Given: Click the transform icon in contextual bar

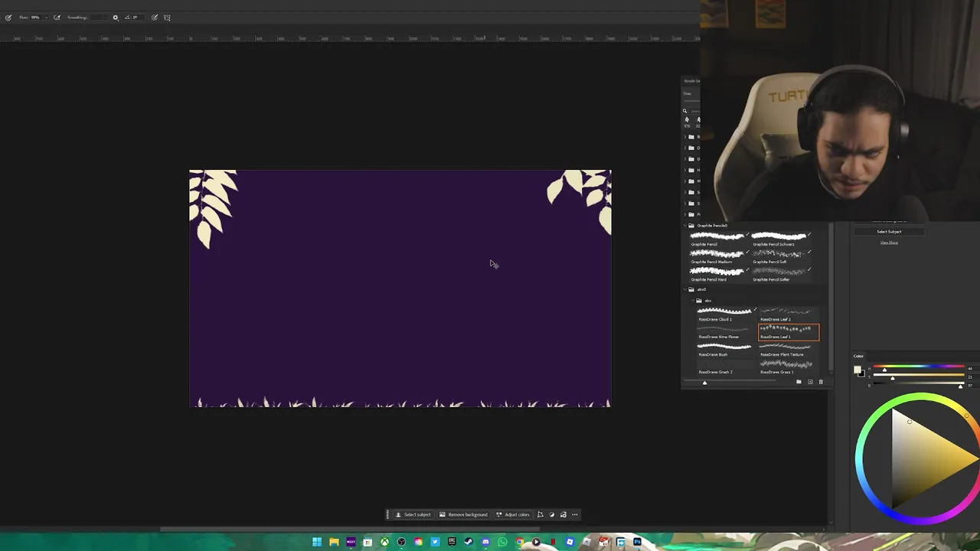Looking at the screenshot, I should coord(540,514).
